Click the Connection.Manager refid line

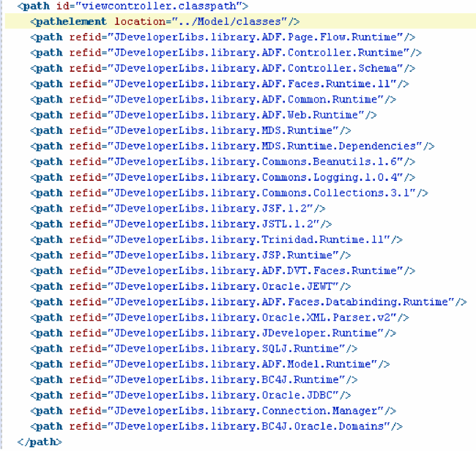(213, 411)
